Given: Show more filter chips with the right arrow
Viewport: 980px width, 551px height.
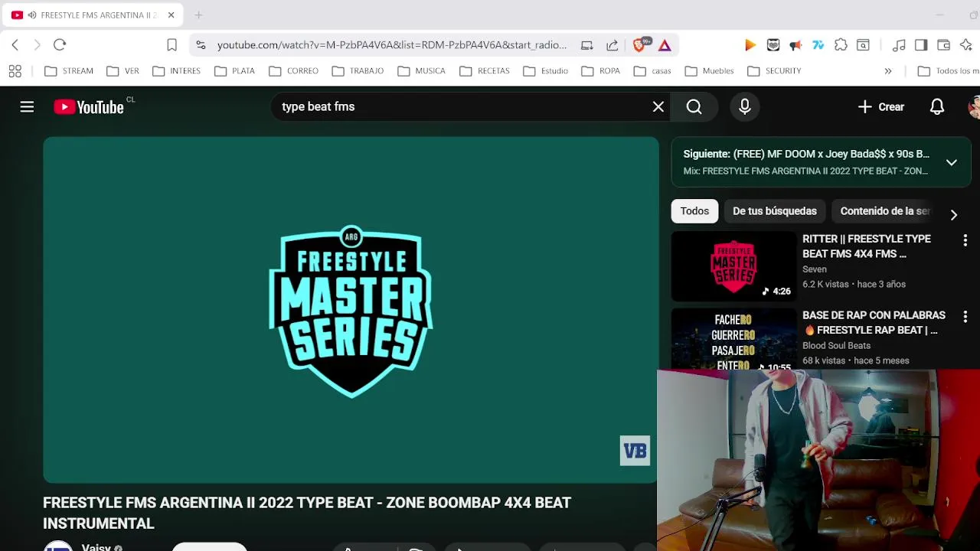Looking at the screenshot, I should point(954,215).
